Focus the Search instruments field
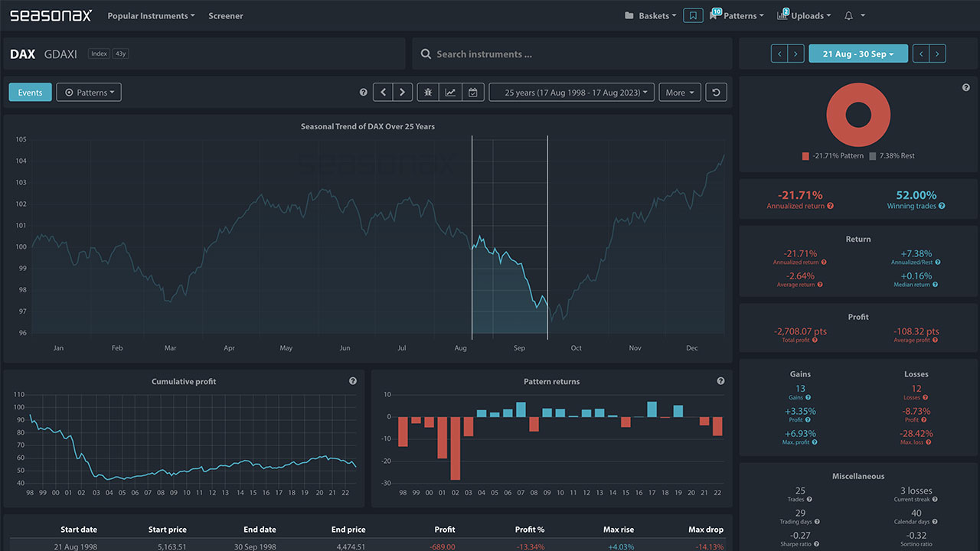The width and height of the screenshot is (980, 551). [571, 54]
